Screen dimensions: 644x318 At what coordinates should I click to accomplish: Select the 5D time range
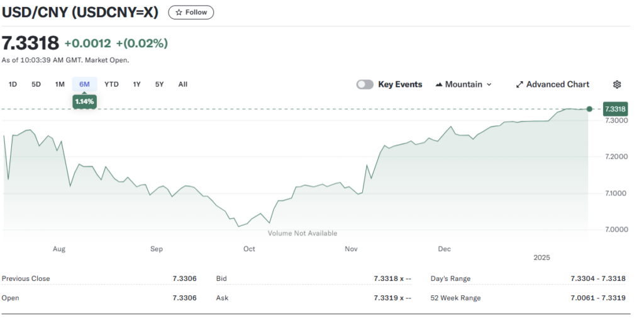coord(36,84)
